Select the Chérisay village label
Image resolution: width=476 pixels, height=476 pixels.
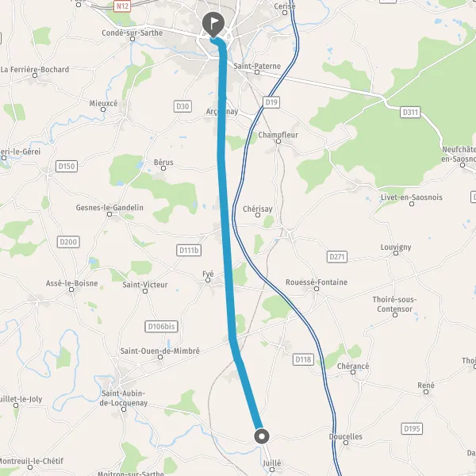tap(258, 209)
